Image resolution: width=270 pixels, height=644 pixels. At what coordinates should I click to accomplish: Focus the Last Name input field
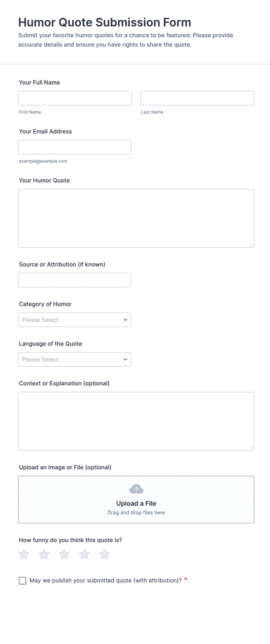pyautogui.click(x=197, y=98)
